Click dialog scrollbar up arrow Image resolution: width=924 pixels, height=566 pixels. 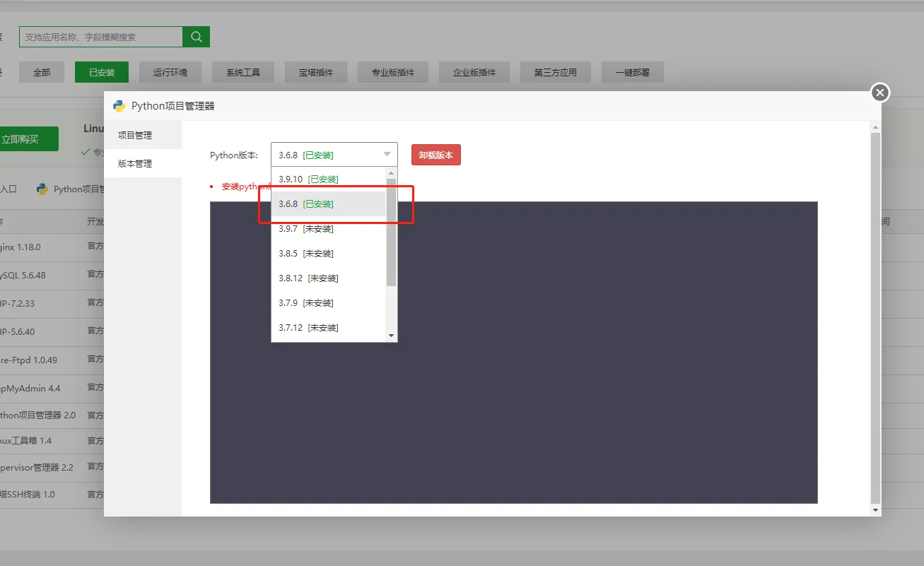point(875,128)
